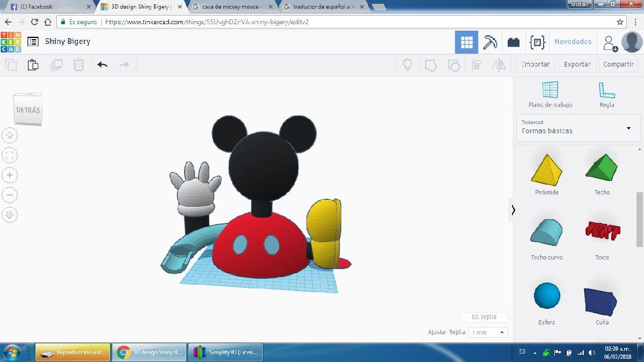This screenshot has height=362, width=644.
Task: Click the Ungroup shapes icon
Action: [453, 65]
